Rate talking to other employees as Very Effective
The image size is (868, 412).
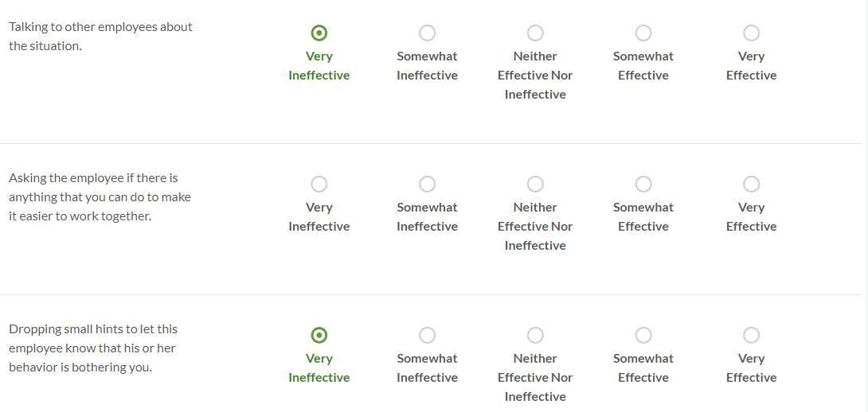point(751,33)
